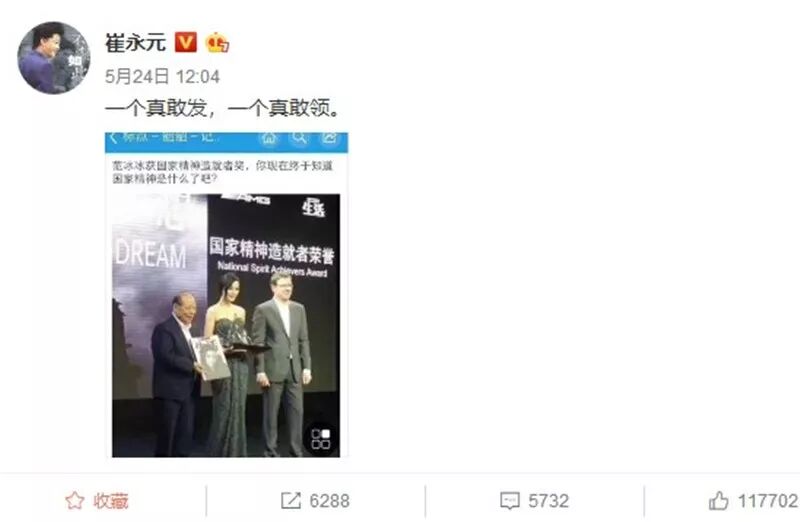Click the crown membership badge icon
The image size is (800, 522).
(x=217, y=42)
